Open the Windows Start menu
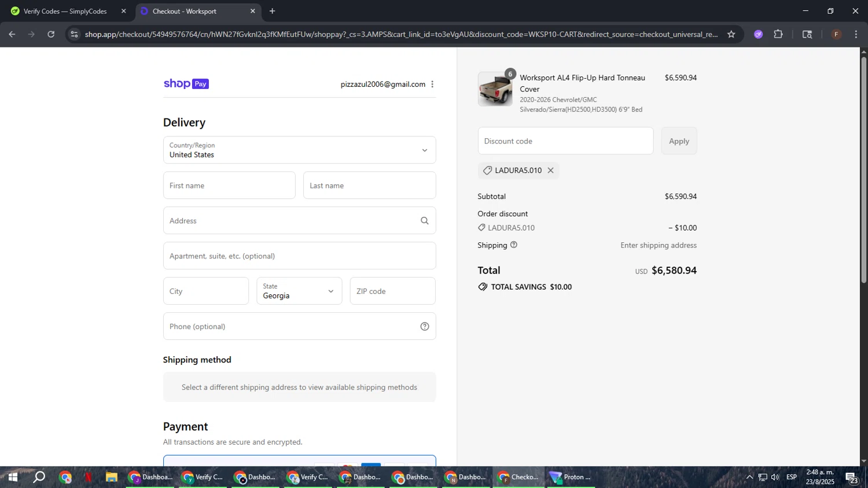 12,477
